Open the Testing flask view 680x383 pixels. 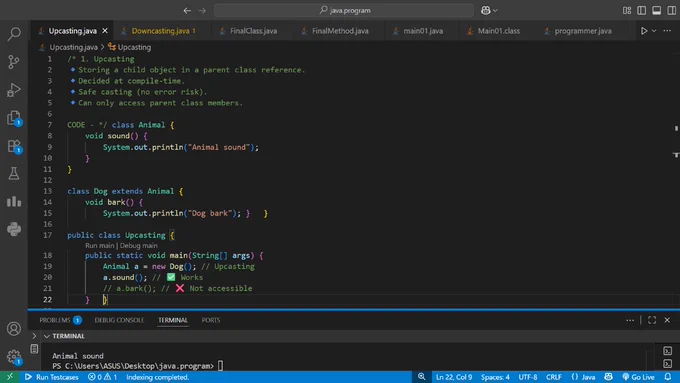pyautogui.click(x=14, y=173)
